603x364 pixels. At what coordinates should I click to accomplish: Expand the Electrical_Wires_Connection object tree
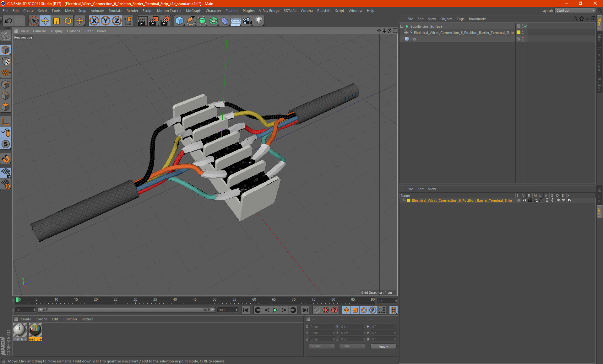point(405,33)
